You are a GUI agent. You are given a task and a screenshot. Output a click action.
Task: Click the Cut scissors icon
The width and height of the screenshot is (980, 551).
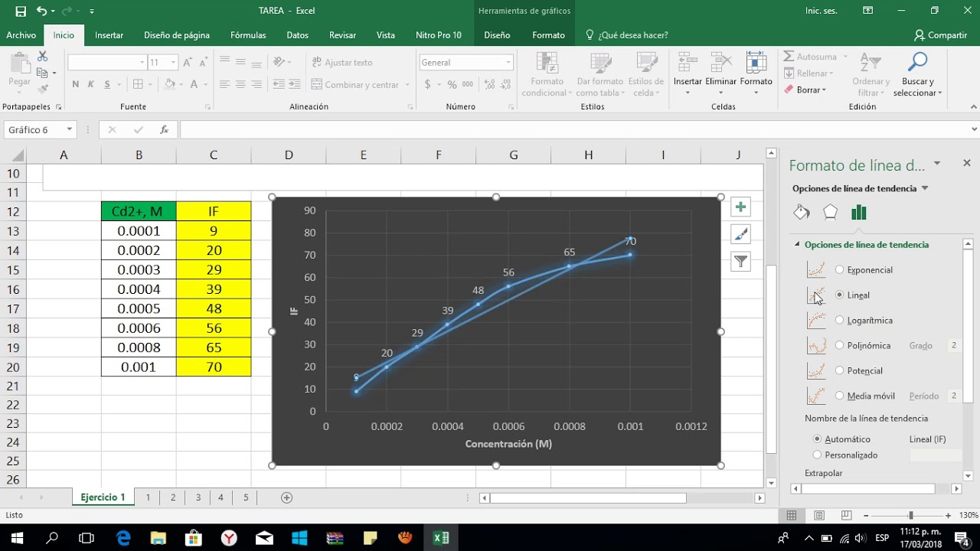(x=42, y=57)
